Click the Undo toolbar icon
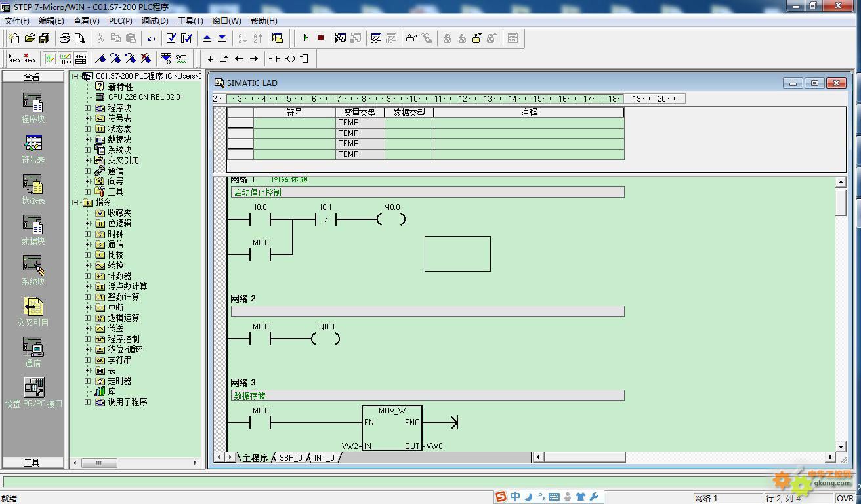 [x=151, y=38]
